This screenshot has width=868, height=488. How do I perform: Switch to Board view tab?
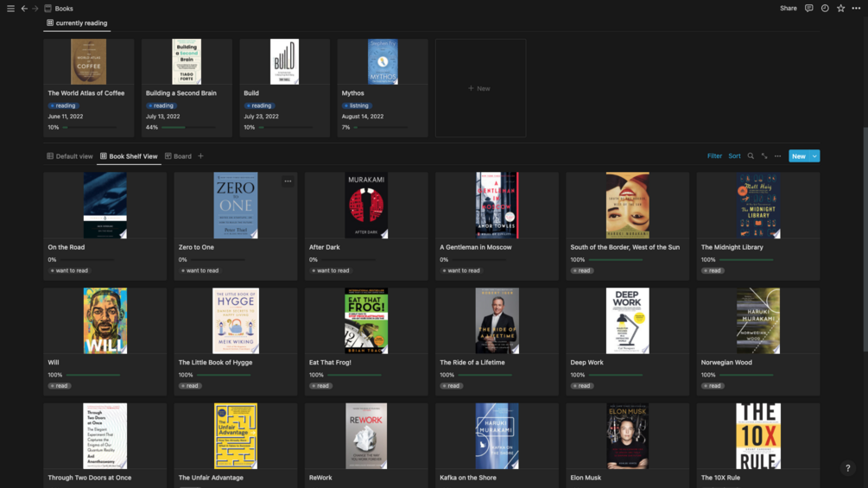(178, 156)
